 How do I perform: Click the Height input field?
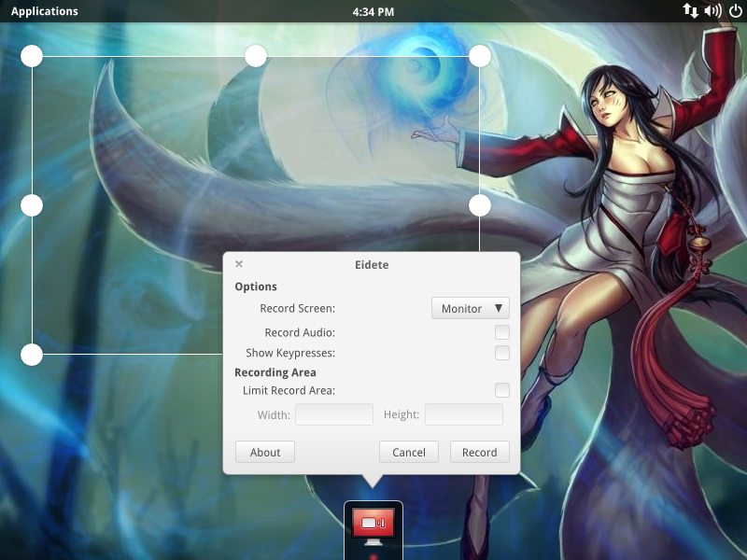point(464,414)
